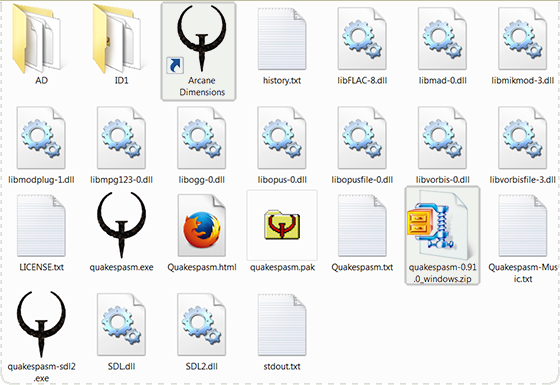Image resolution: width=560 pixels, height=385 pixels.
Task: Click the 'Quakespasm.txt' file name
Action: click(x=362, y=267)
